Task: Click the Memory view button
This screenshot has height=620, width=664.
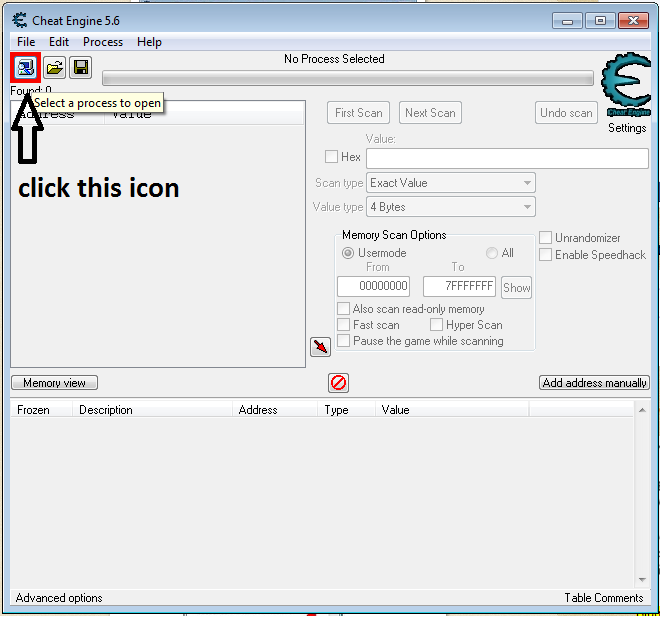Action: (x=55, y=383)
